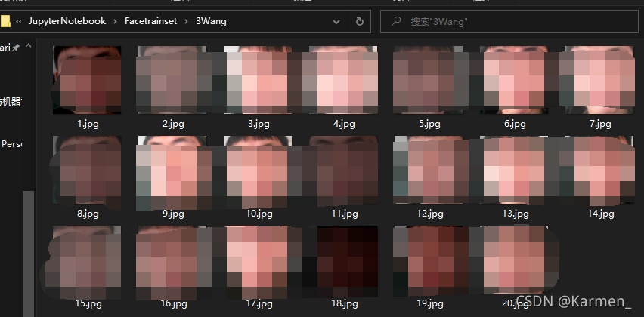Click the file name 11.jpg
644x317 pixels.
tap(344, 214)
